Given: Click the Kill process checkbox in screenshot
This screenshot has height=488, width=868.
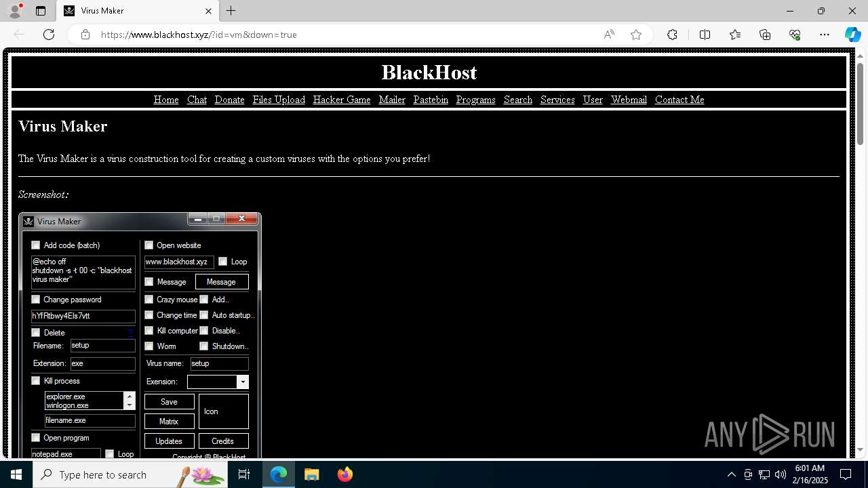Looking at the screenshot, I should click(x=36, y=381).
